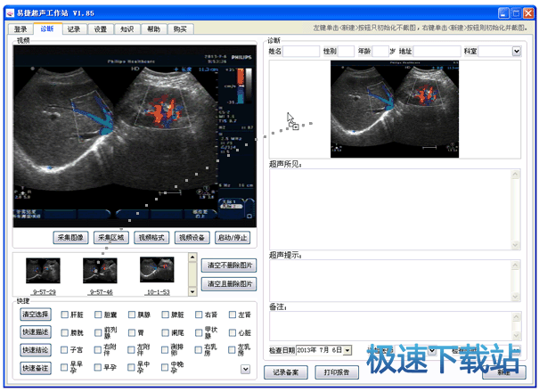Click the 采集图像 button
The image size is (539, 392).
click(70, 238)
